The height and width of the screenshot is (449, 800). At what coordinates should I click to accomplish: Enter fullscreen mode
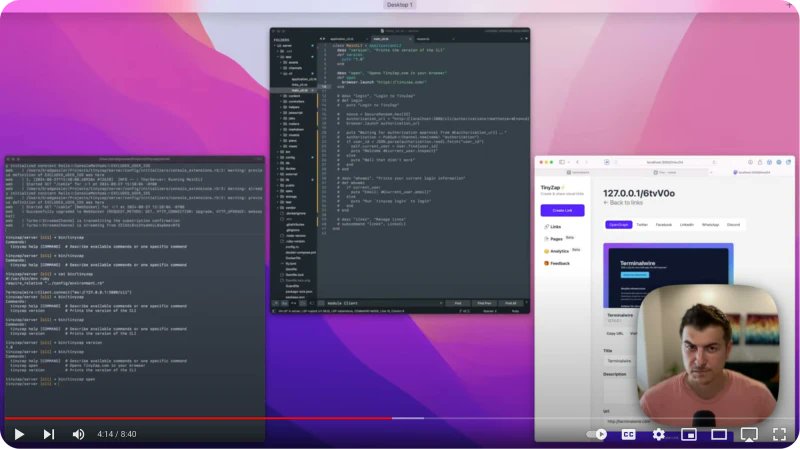click(x=779, y=434)
